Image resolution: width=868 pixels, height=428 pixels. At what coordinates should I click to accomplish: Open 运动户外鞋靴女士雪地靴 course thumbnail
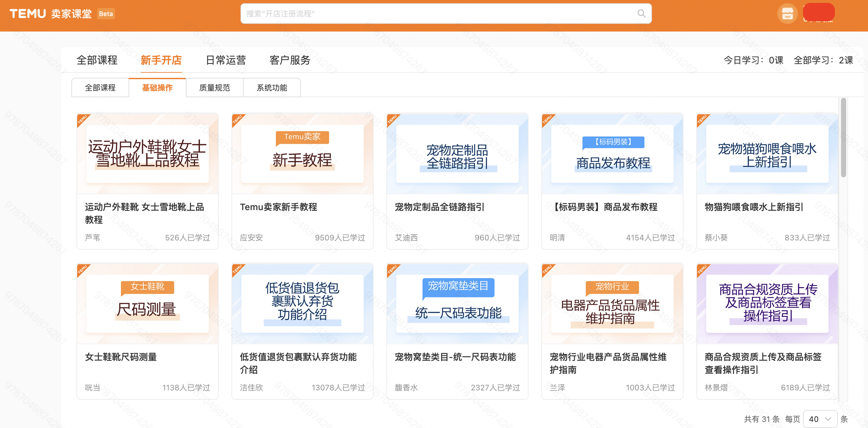[148, 154]
